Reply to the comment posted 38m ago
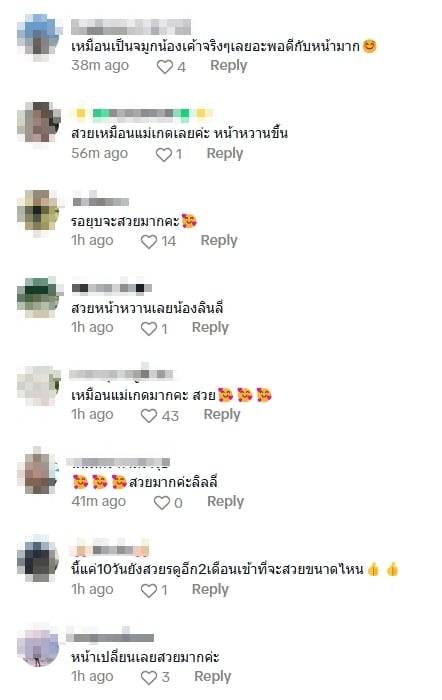Viewport: 442px width, 700px height. tap(229, 65)
